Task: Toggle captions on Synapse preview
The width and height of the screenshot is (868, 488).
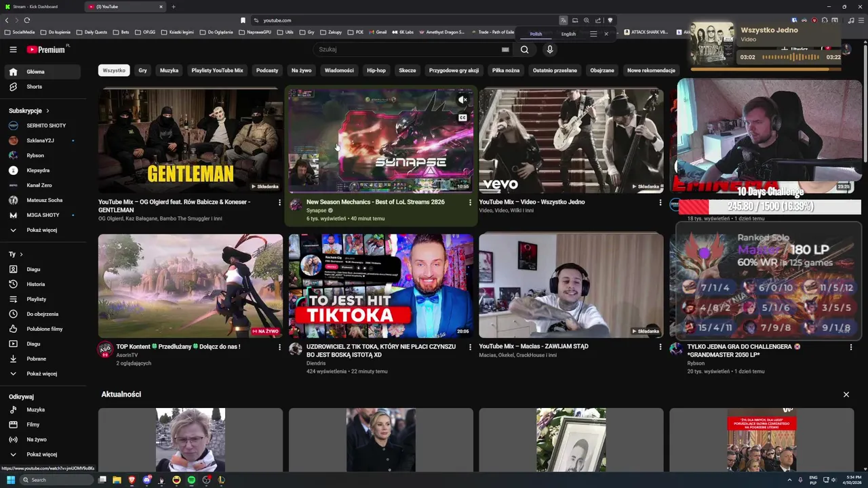Action: click(x=462, y=118)
